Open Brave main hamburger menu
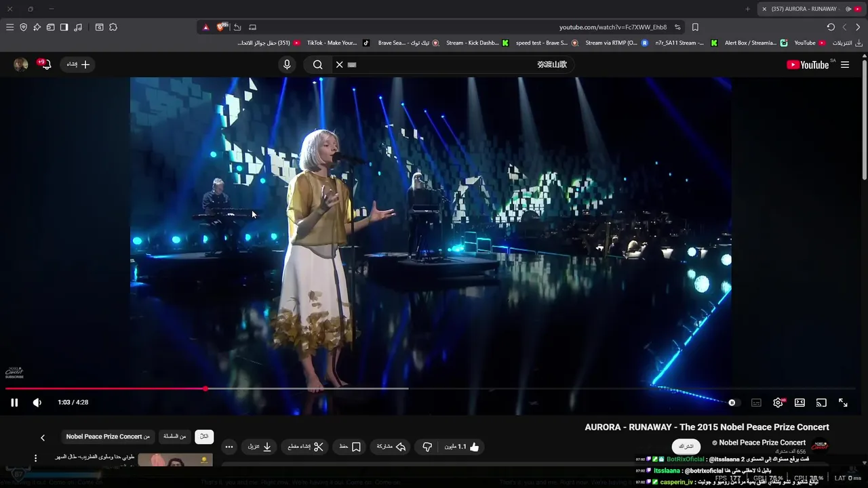This screenshot has height=488, width=868. point(9,27)
